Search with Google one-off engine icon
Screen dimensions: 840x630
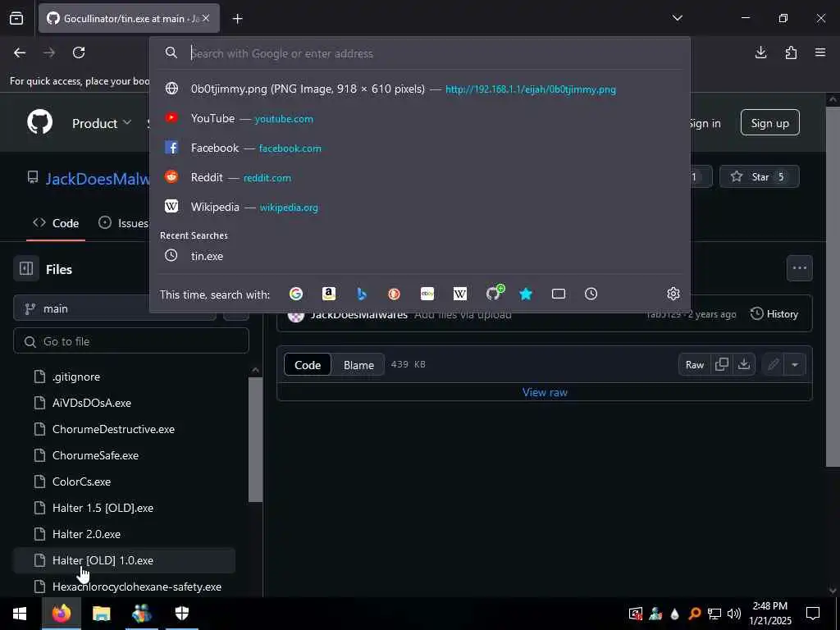click(295, 294)
